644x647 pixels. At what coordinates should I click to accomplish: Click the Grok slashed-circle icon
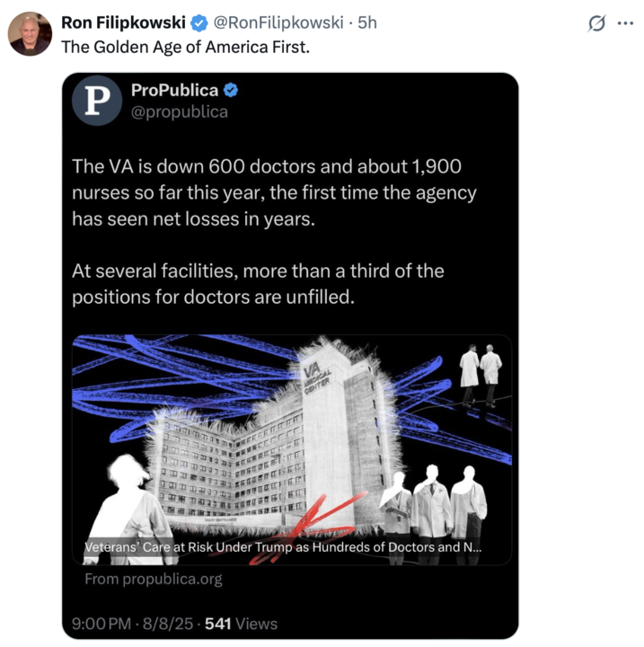pos(595,24)
